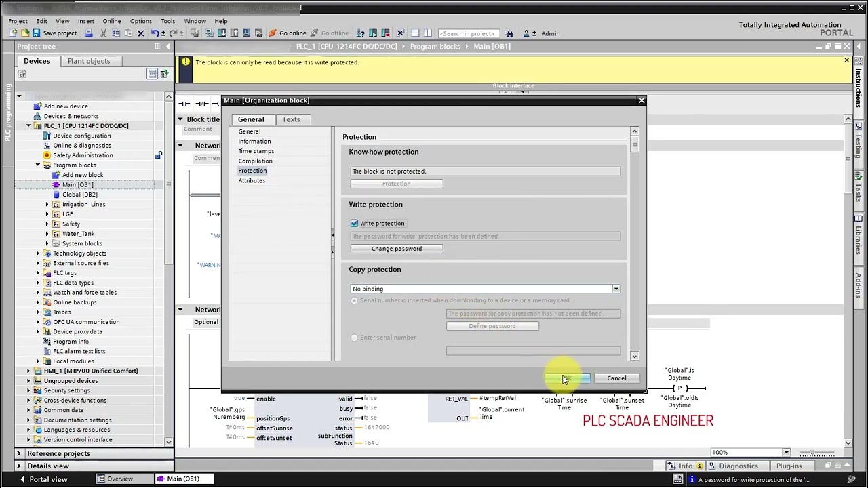Viewport: 868px width, 488px height.
Task: Click the Change password button
Action: pos(397,249)
